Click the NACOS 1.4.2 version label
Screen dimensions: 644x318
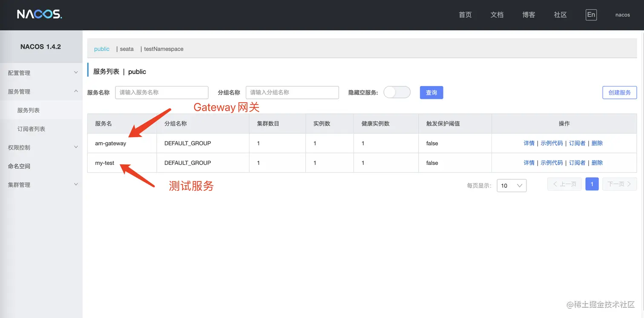click(x=41, y=47)
